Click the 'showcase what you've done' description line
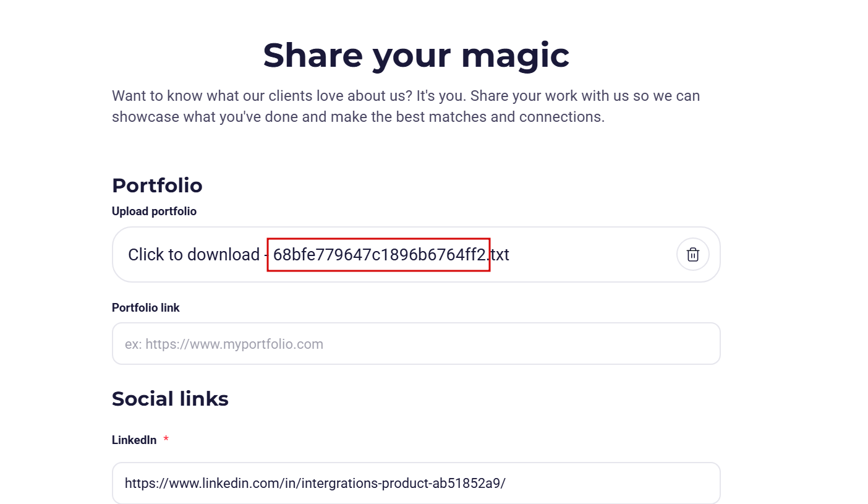868x504 pixels. click(358, 117)
